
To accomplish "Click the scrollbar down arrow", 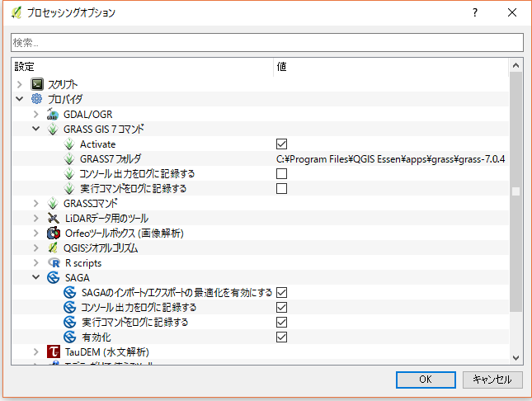I will [516, 358].
